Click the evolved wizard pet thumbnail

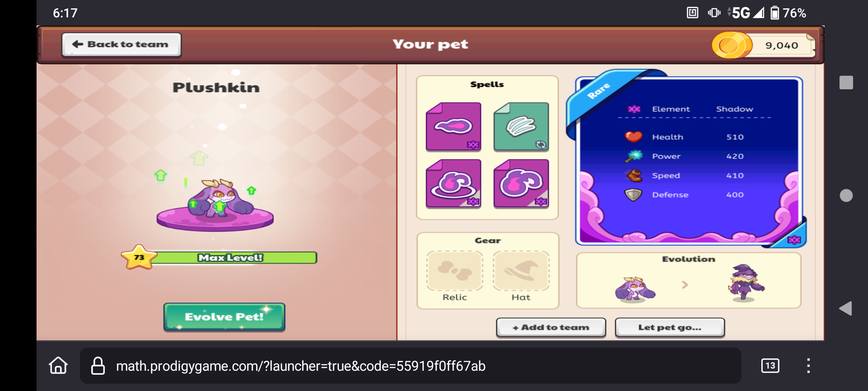tap(746, 282)
